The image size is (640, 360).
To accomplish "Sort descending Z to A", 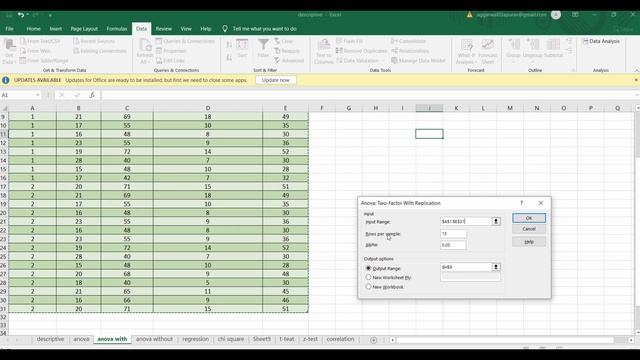I will 229,58.
